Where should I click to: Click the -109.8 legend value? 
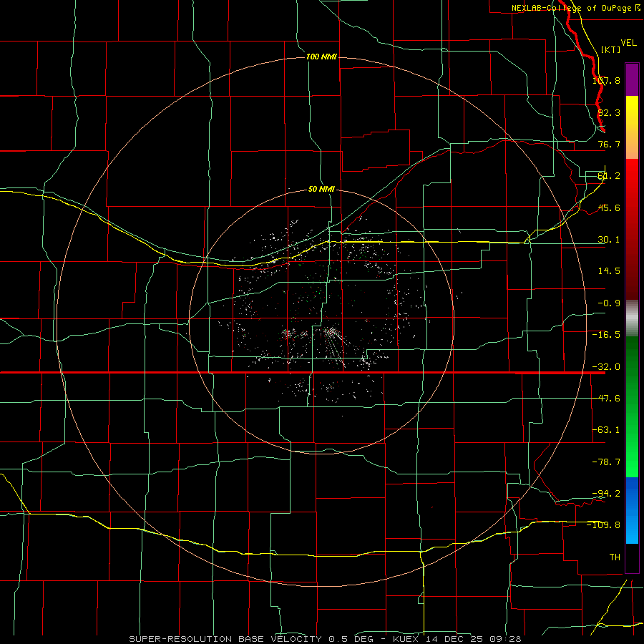604,525
